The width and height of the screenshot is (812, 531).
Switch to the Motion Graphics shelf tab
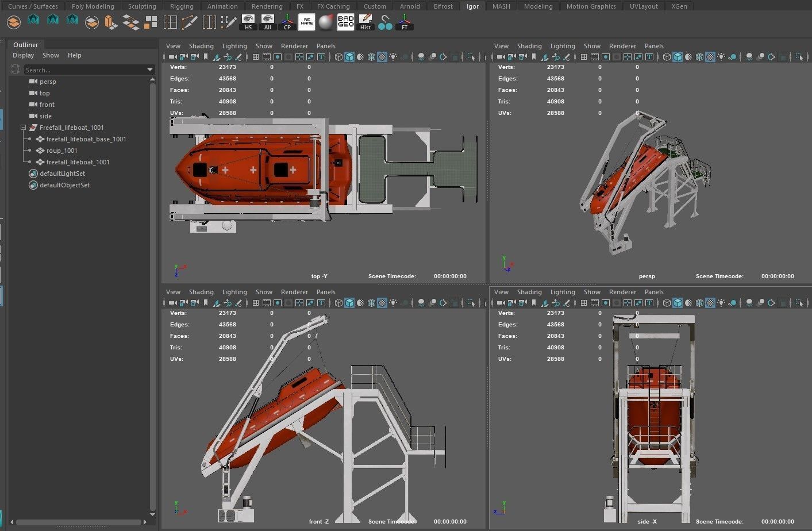591,6
